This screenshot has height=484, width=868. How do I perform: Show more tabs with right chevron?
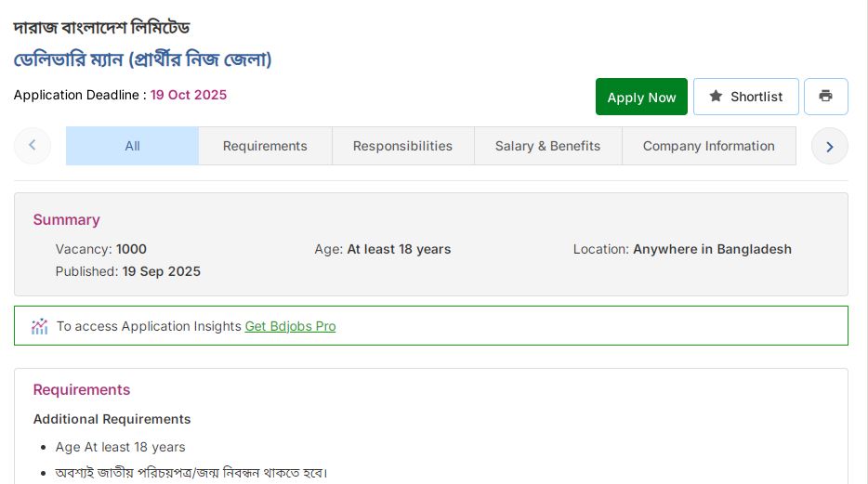click(829, 146)
